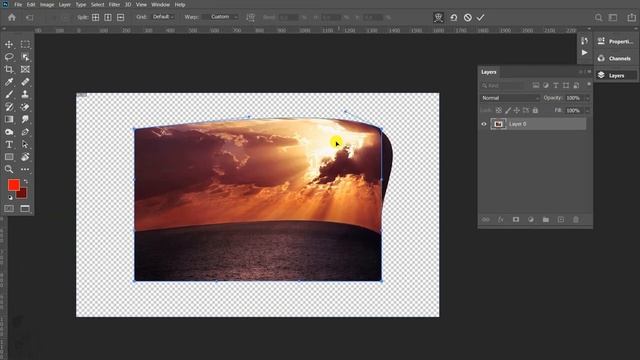The width and height of the screenshot is (640, 360).
Task: Select the Horizontal Type tool
Action: [9, 144]
